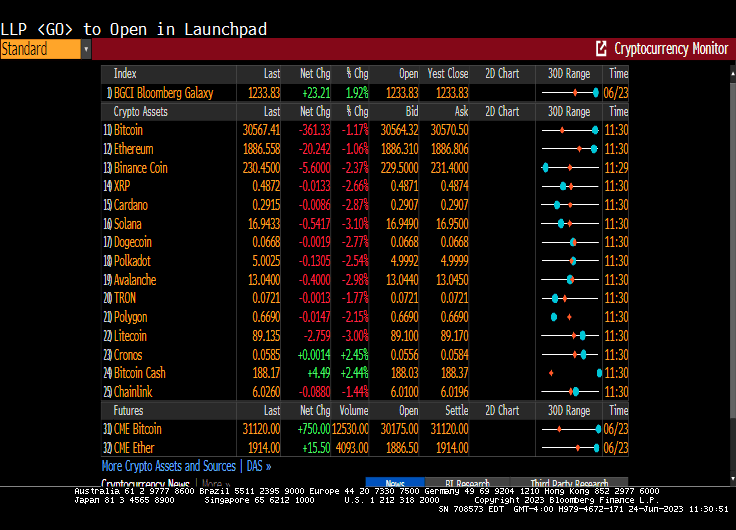The image size is (736, 530).
Task: Open the Standard view dropdown arrow
Action: coord(86,49)
